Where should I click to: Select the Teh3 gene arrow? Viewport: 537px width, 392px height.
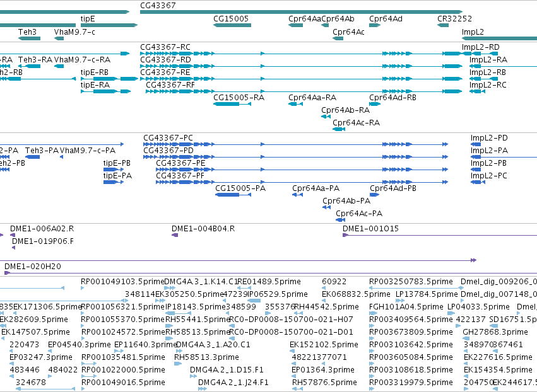tap(29, 38)
